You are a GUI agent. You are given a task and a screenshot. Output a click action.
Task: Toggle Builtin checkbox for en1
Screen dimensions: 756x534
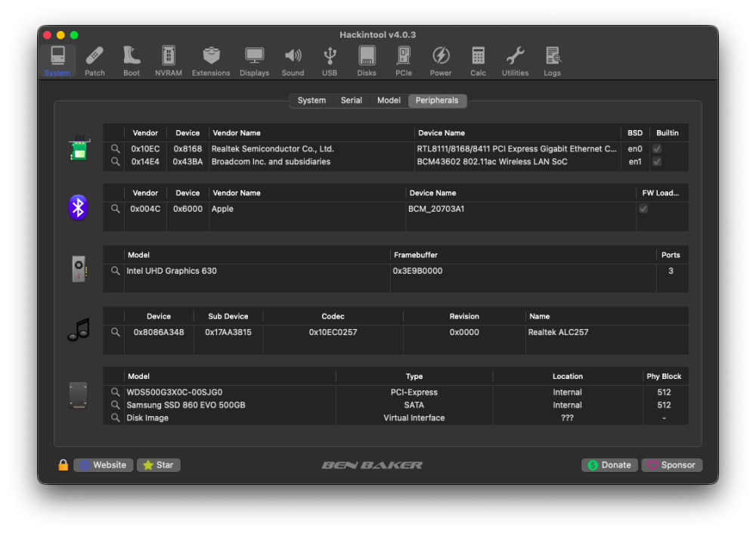pos(657,162)
